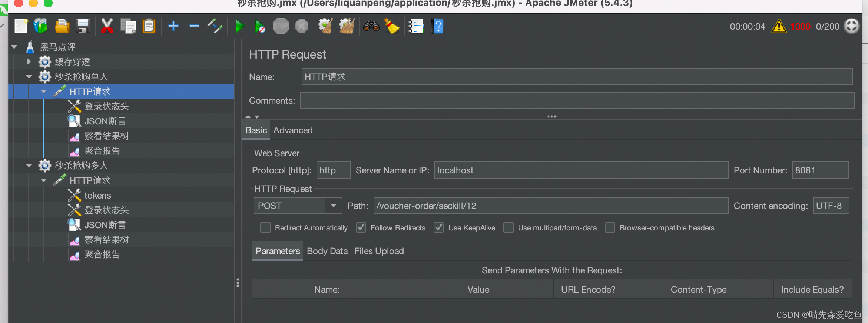The image size is (868, 323).
Task: Expand all nodes with the plus icon
Action: (173, 26)
